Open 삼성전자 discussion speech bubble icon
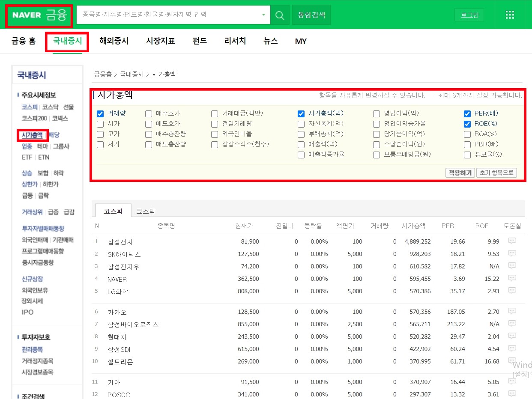This screenshot has width=532, height=399. pos(512,241)
